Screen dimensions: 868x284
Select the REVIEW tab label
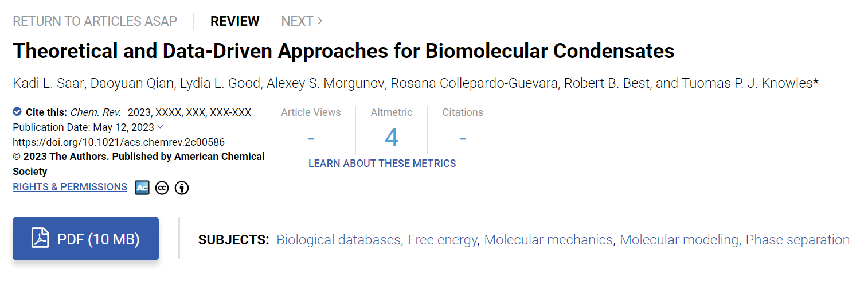pos(234,21)
